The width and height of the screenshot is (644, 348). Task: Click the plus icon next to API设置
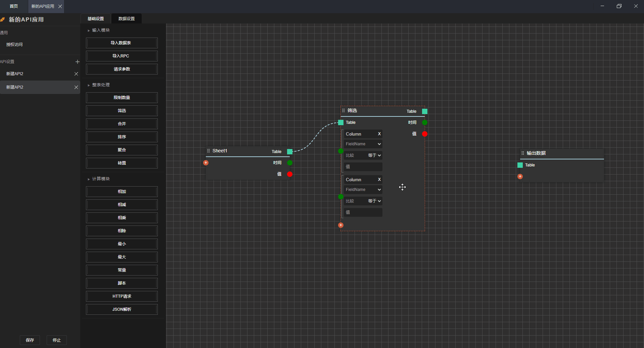coord(78,62)
